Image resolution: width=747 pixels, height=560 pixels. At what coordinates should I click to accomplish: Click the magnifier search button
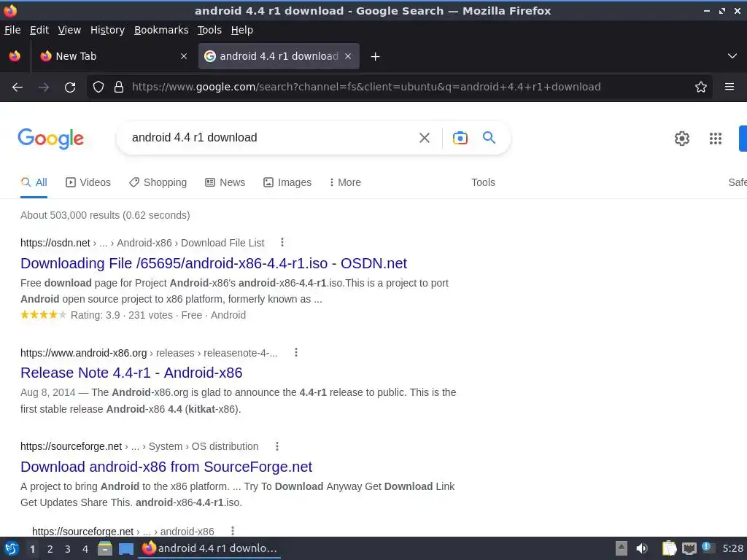click(x=489, y=138)
